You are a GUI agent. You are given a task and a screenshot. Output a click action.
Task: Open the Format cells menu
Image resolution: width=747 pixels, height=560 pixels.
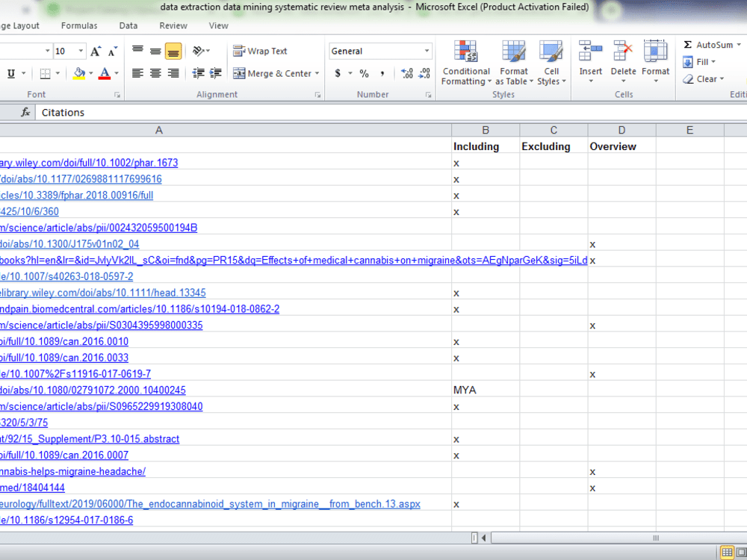coord(656,61)
